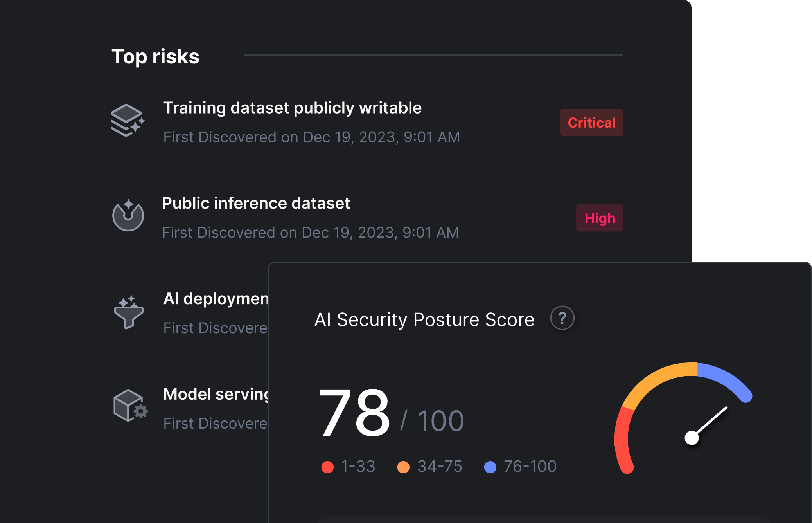This screenshot has height=523, width=812.
Task: Click the High severity badge
Action: tap(600, 218)
